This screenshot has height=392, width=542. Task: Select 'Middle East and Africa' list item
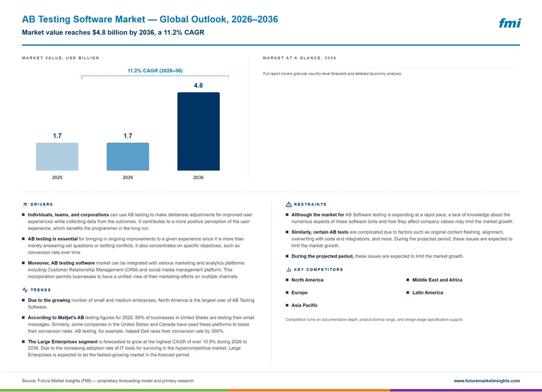pos(437,280)
